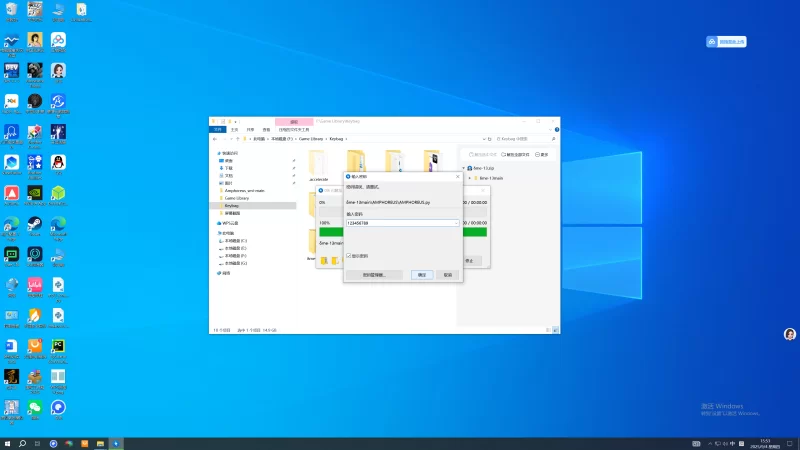Toggle the show password checkbox

(349, 256)
